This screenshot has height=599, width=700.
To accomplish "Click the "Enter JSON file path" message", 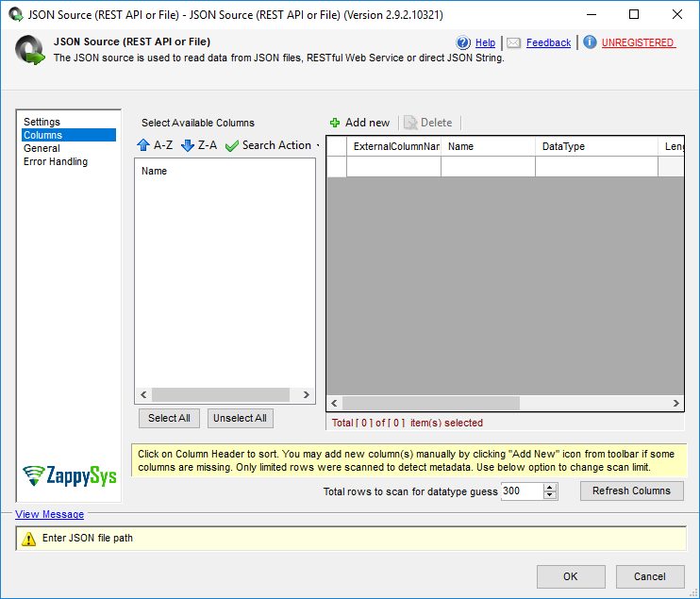I will 88,539.
